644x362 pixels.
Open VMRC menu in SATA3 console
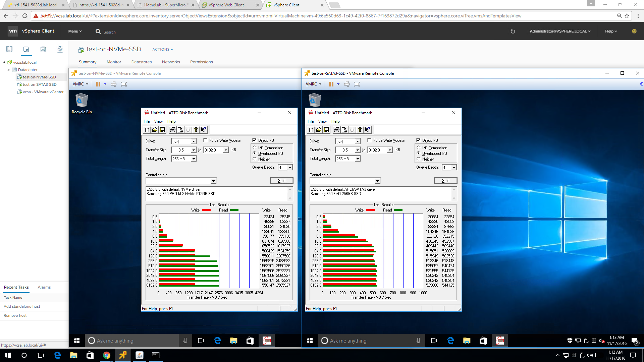313,84
